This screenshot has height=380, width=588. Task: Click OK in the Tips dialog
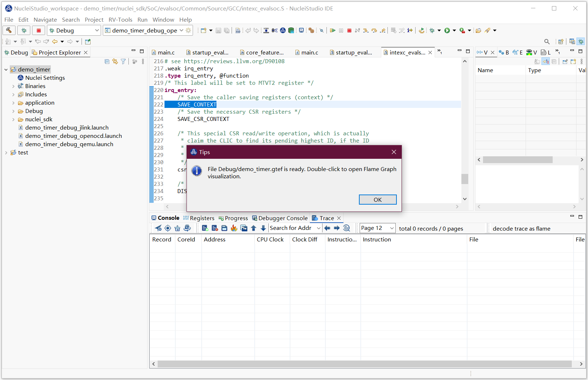pos(377,200)
